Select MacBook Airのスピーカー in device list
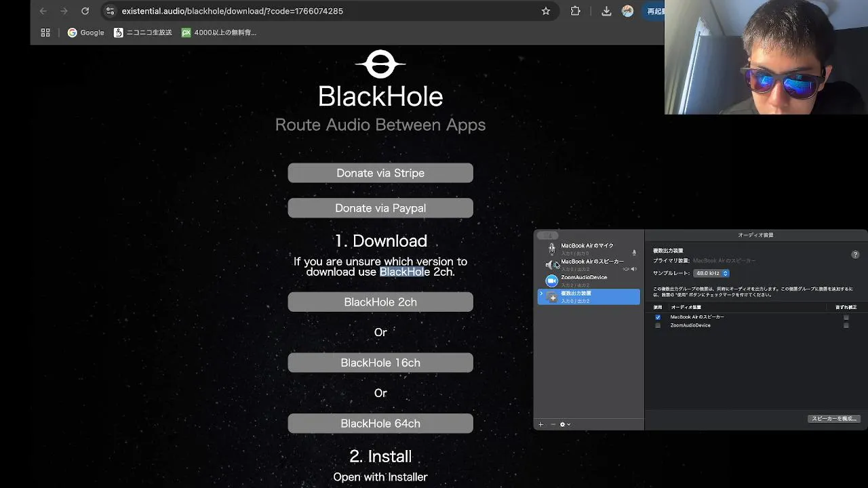Screen dimensions: 868x488 589,264
